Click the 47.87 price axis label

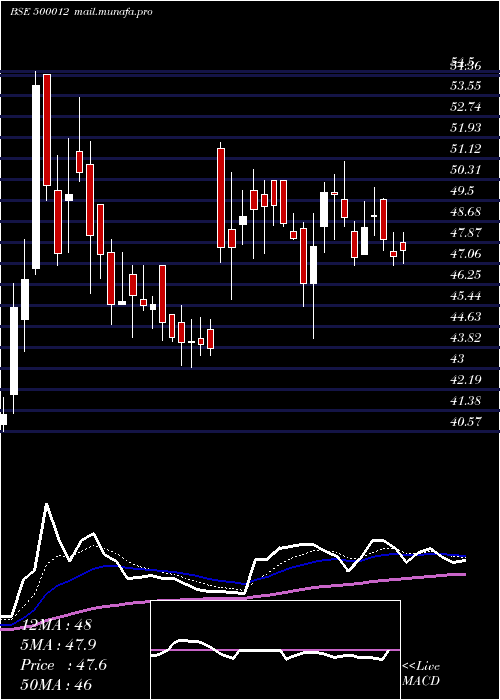point(466,233)
